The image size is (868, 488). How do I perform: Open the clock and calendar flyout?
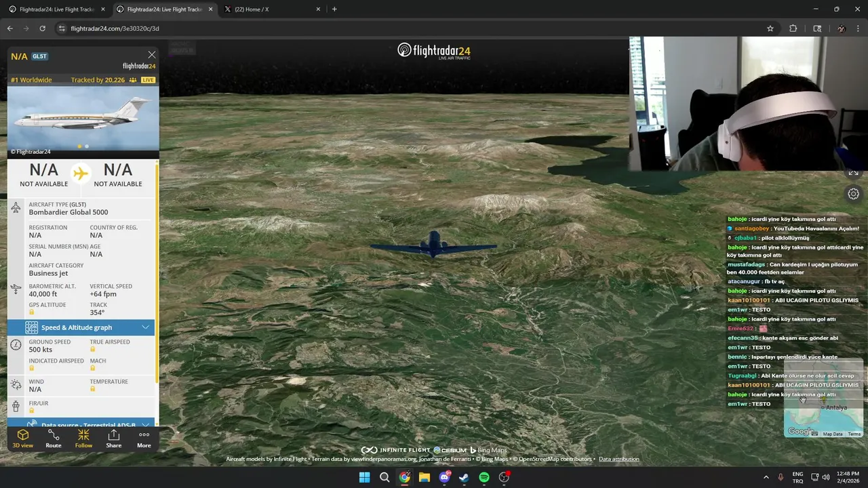[849, 477]
